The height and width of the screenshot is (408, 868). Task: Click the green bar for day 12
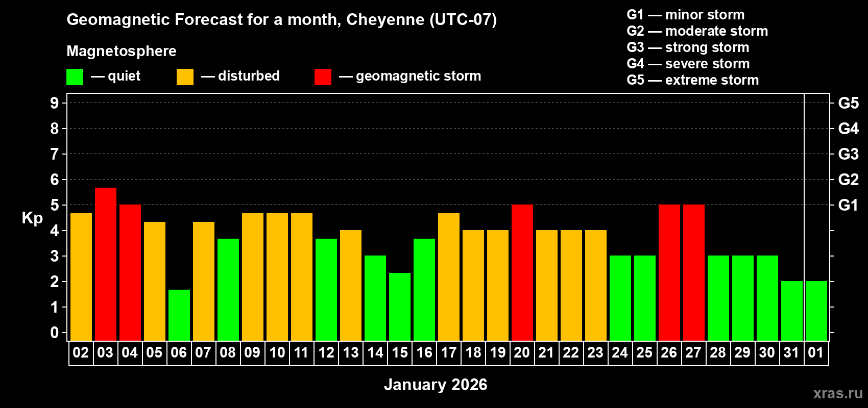point(326,290)
